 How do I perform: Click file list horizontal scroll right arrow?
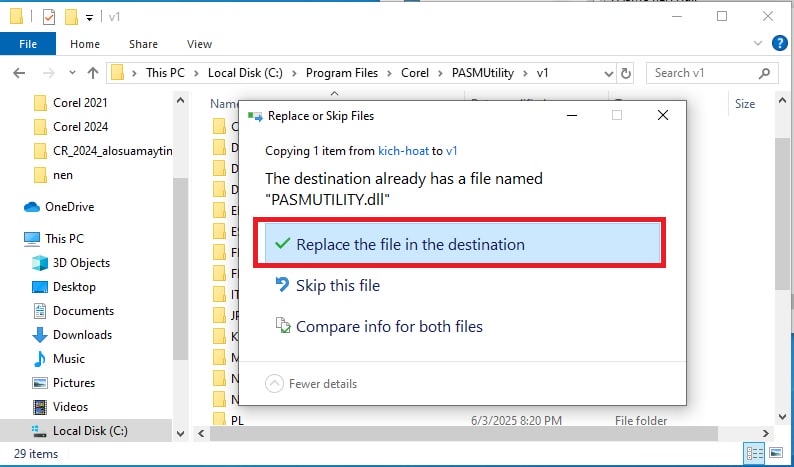[x=766, y=434]
